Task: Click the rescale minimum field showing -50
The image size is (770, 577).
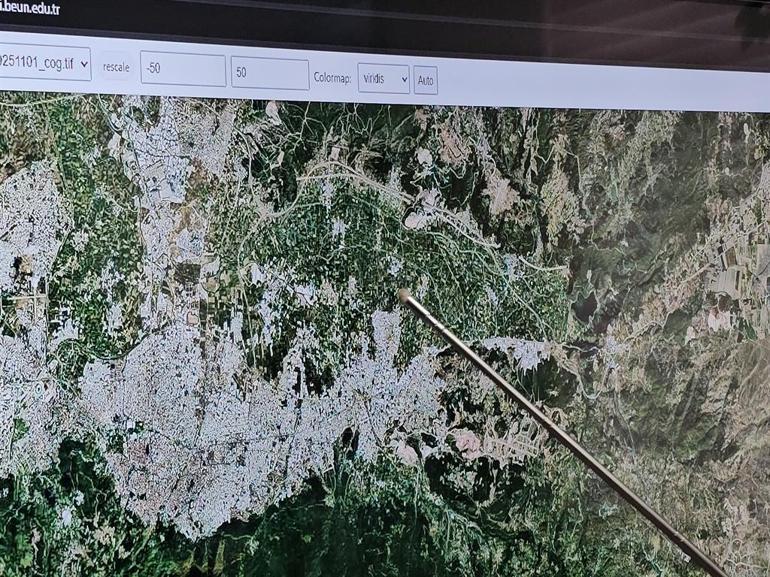Action: pyautogui.click(x=182, y=71)
